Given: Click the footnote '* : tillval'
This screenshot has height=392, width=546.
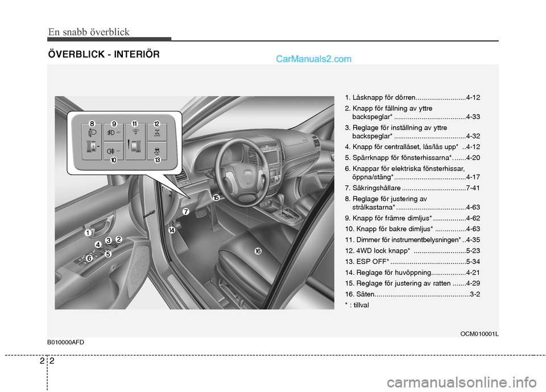Looking at the screenshot, I should pyautogui.click(x=357, y=306).
